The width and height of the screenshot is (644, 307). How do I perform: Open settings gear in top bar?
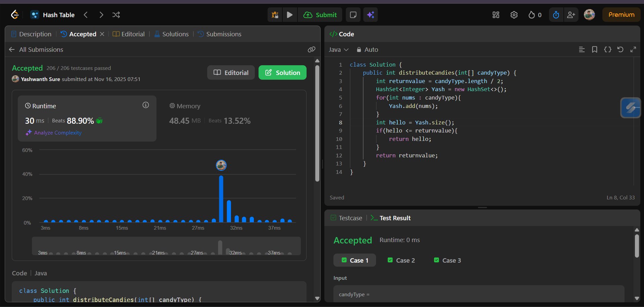514,15
